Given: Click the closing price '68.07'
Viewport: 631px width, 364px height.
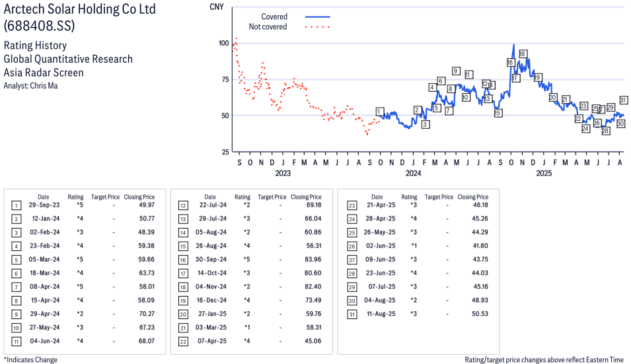Looking at the screenshot, I should tap(147, 341).
